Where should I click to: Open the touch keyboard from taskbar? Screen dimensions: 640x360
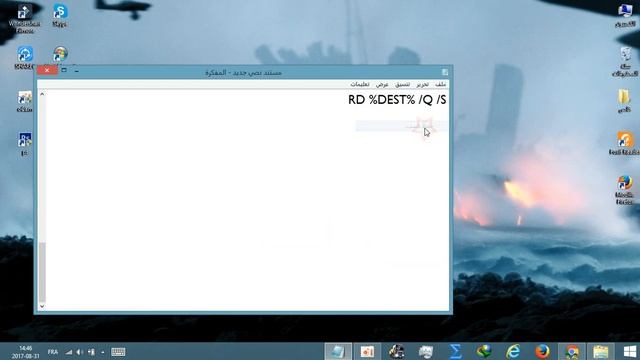click(x=118, y=352)
